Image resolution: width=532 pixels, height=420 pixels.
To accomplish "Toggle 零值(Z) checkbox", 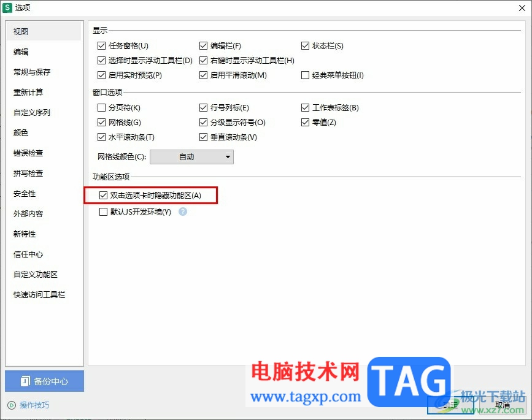I will pyautogui.click(x=305, y=122).
